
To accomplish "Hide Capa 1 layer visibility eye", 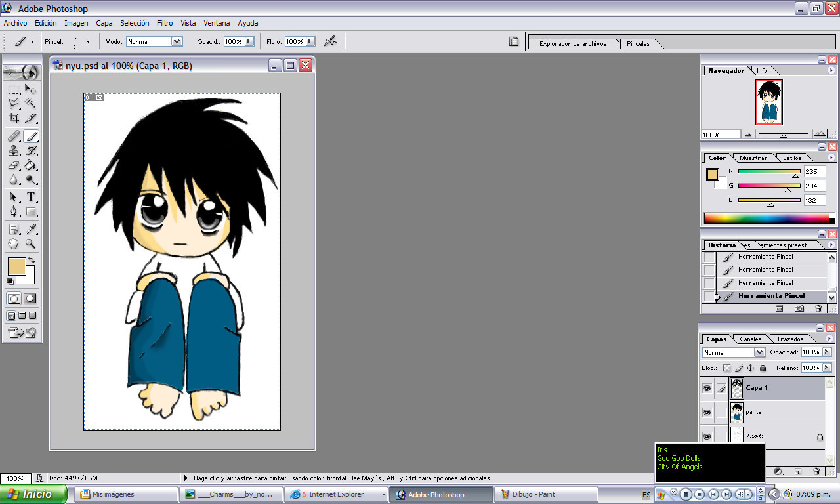I will 707,388.
